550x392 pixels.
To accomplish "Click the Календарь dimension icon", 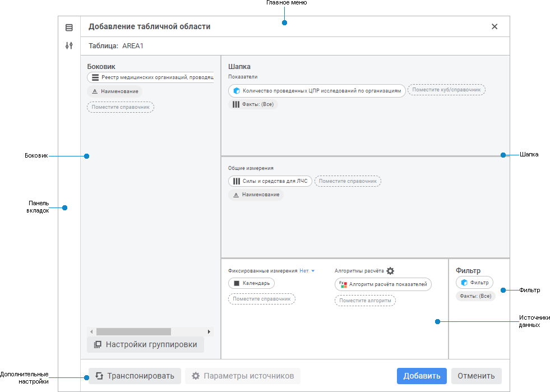I will [x=237, y=283].
